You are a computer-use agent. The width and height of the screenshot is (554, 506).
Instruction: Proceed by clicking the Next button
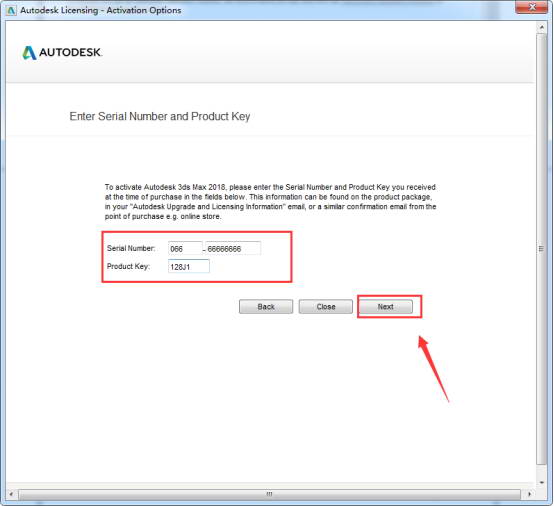click(x=385, y=307)
